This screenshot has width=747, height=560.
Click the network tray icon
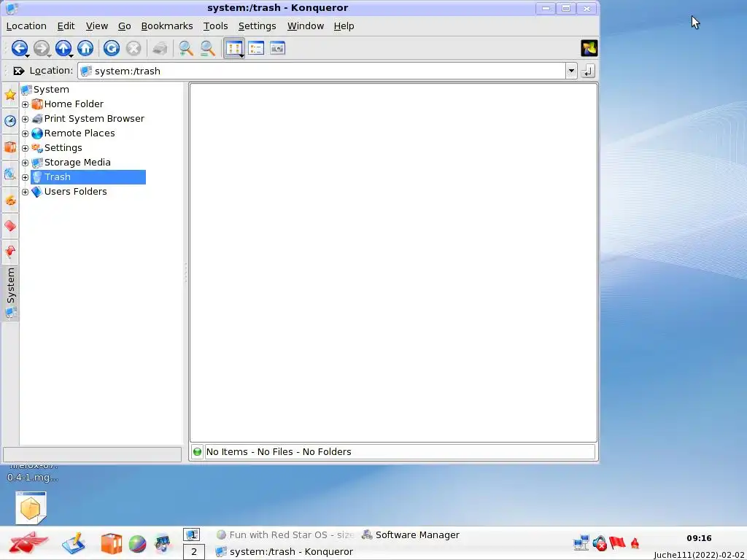click(x=581, y=543)
